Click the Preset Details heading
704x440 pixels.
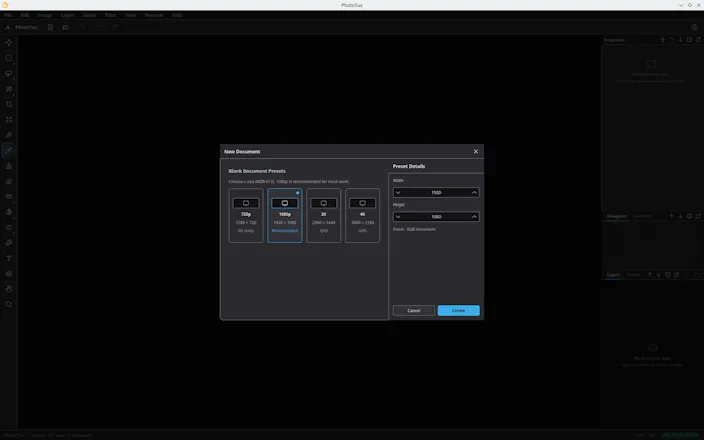[409, 166]
